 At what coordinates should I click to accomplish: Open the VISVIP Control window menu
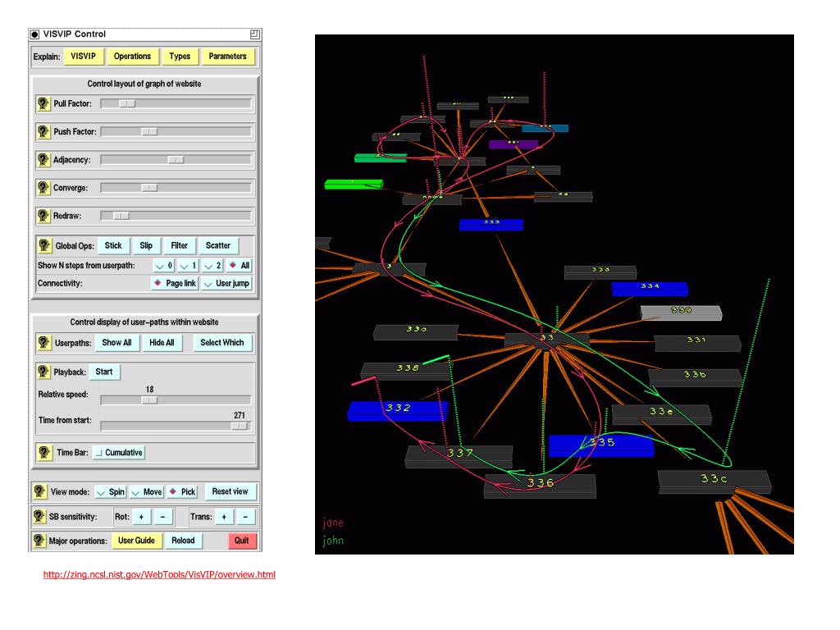click(34, 34)
